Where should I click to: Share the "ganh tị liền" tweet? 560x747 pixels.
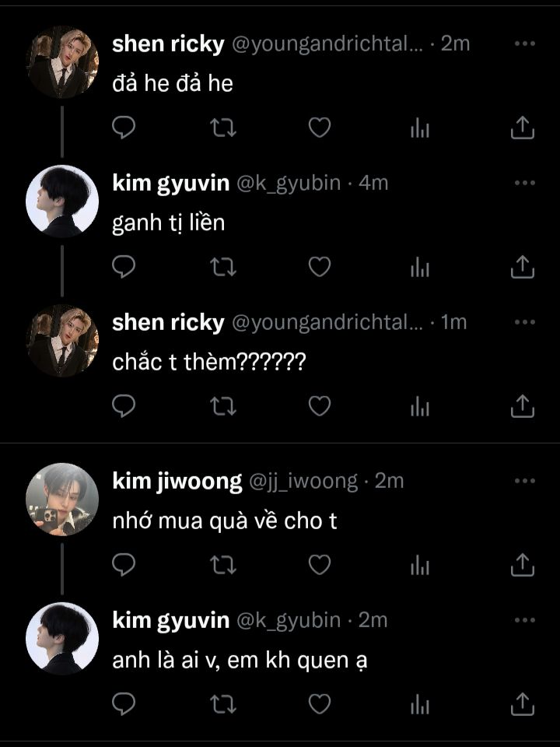coord(523,267)
